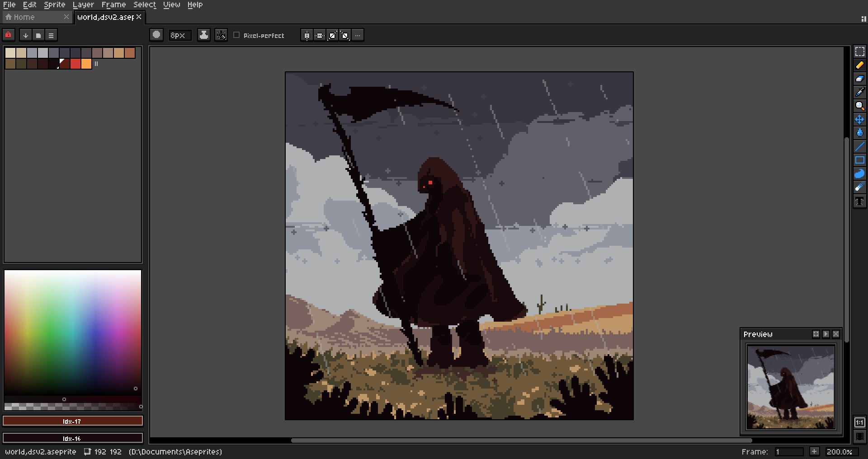Toggle the timeline filmstrip button
This screenshot has width=868, height=459.
(x=859, y=436)
